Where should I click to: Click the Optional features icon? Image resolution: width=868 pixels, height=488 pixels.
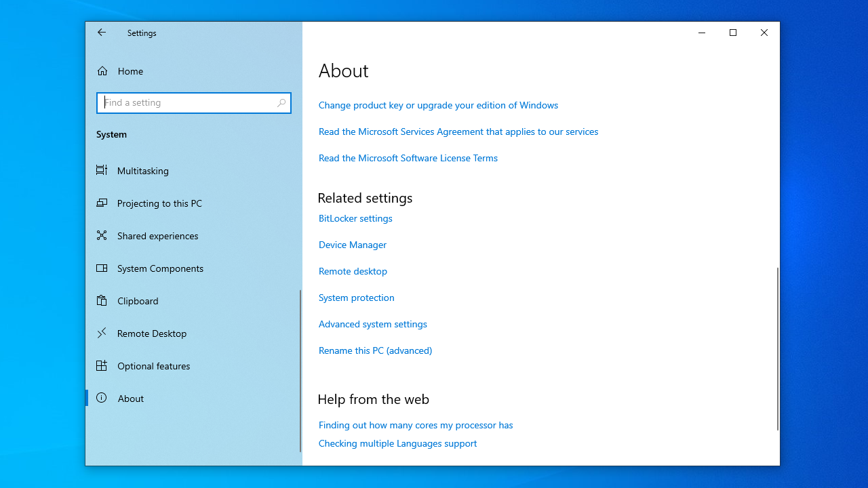[102, 366]
